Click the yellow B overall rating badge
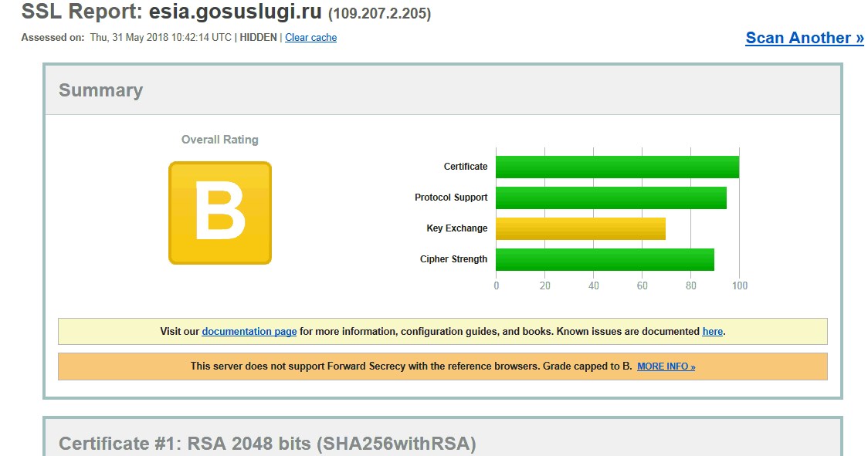Screen dimensions: 868x456 pyautogui.click(x=220, y=213)
